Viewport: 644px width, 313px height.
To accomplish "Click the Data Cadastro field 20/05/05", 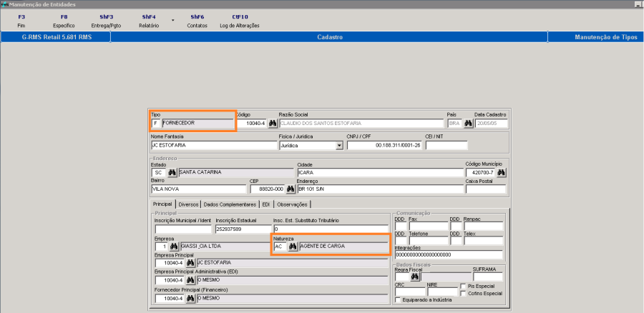I will 491,123.
